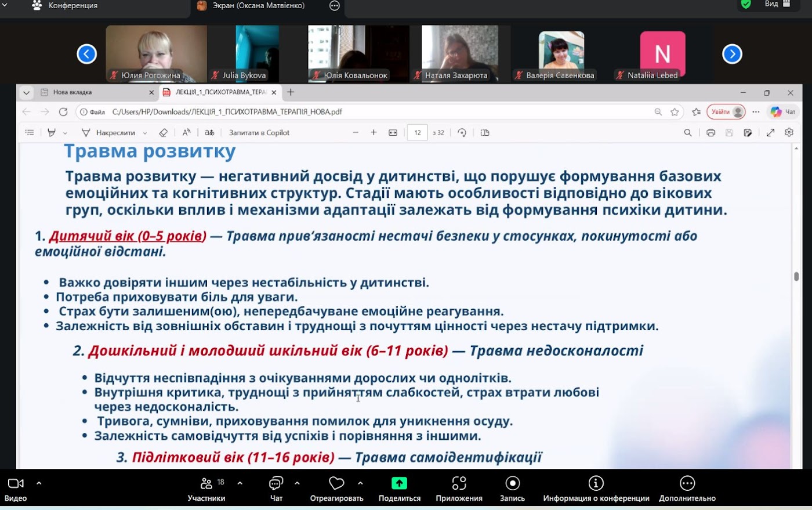Rotate the PDF page

[x=462, y=133]
